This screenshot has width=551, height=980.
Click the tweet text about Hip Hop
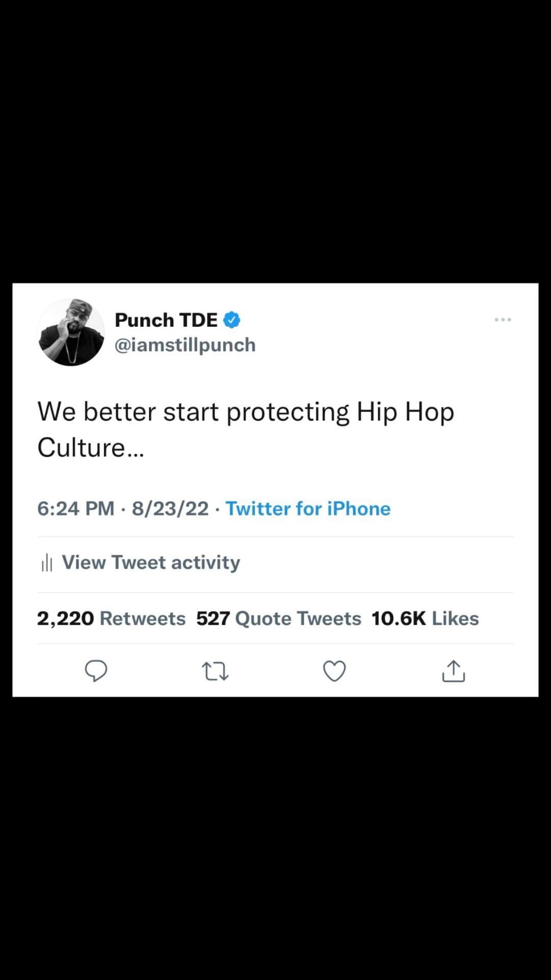pyautogui.click(x=246, y=411)
